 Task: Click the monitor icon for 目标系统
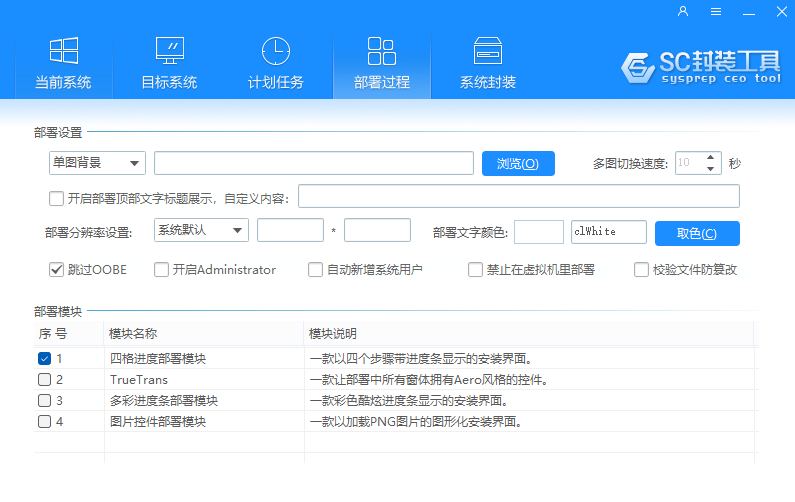coord(169,51)
